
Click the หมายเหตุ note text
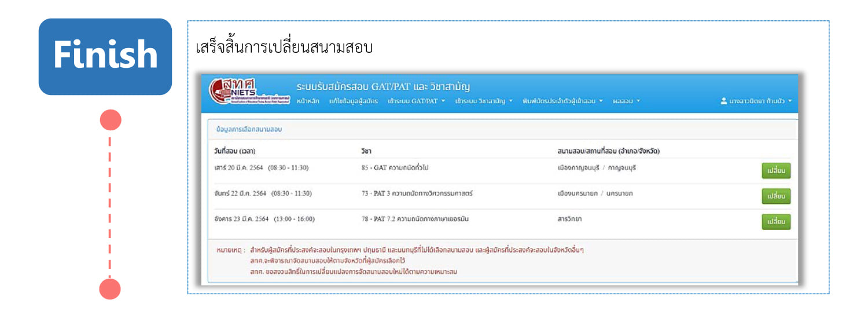(x=399, y=261)
